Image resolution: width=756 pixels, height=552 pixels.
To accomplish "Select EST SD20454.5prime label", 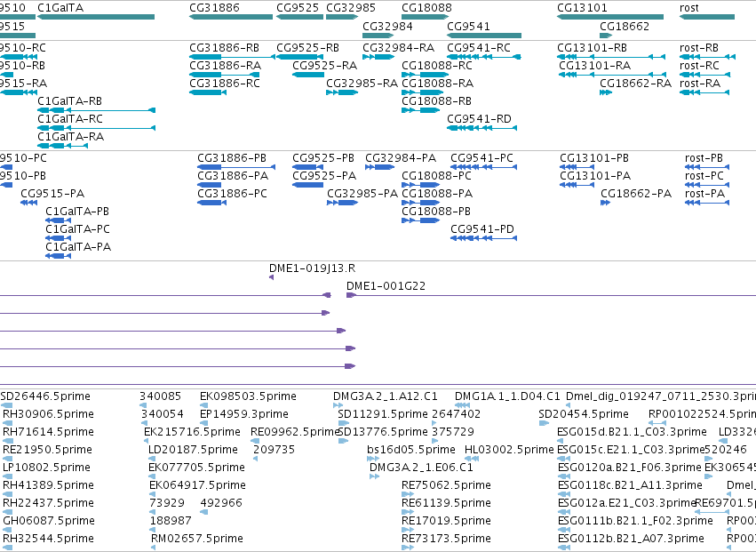I will tap(584, 414).
